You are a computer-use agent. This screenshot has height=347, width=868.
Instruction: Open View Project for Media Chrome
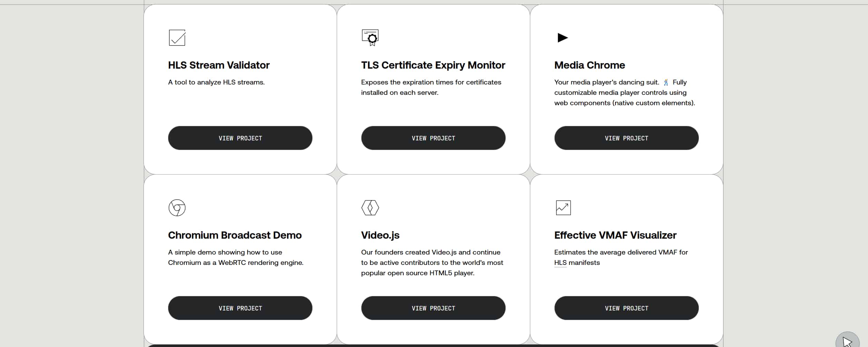[627, 138]
